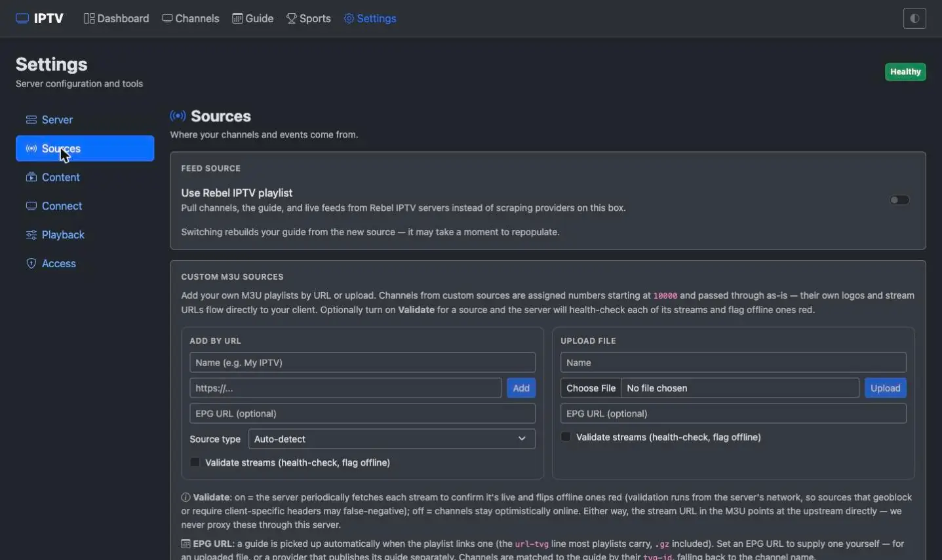The height and width of the screenshot is (560, 942).
Task: Go to the Channels page
Action: (x=191, y=18)
